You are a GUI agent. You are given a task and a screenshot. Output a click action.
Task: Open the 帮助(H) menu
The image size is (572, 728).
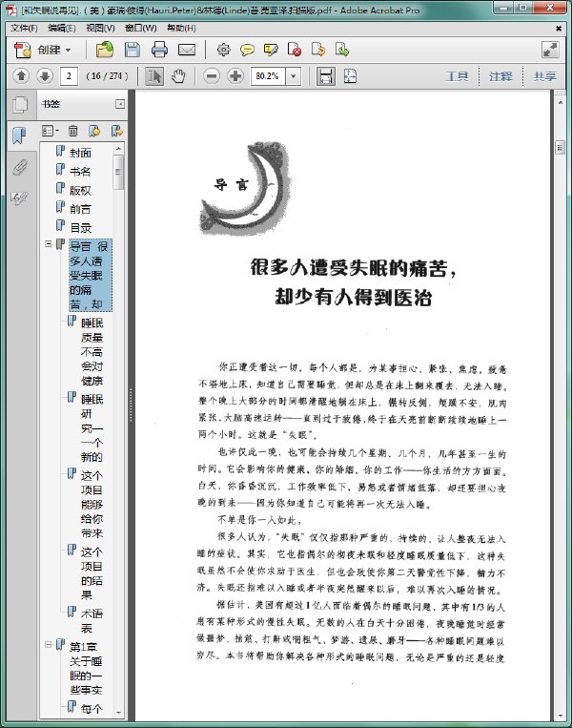pyautogui.click(x=181, y=29)
